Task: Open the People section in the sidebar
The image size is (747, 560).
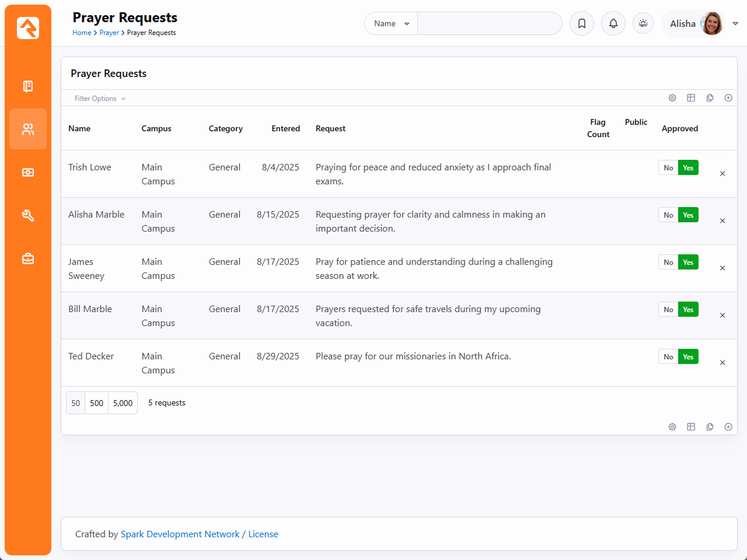Action: click(x=28, y=129)
